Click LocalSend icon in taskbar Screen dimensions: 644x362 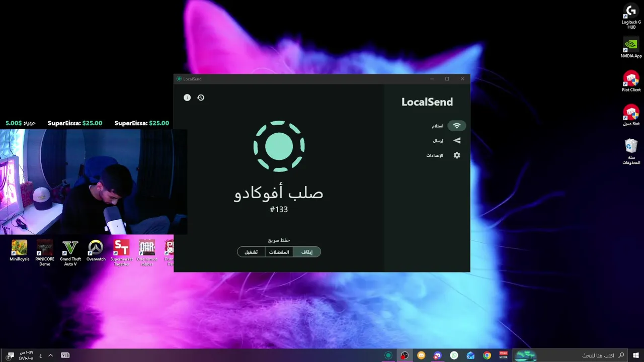388,355
